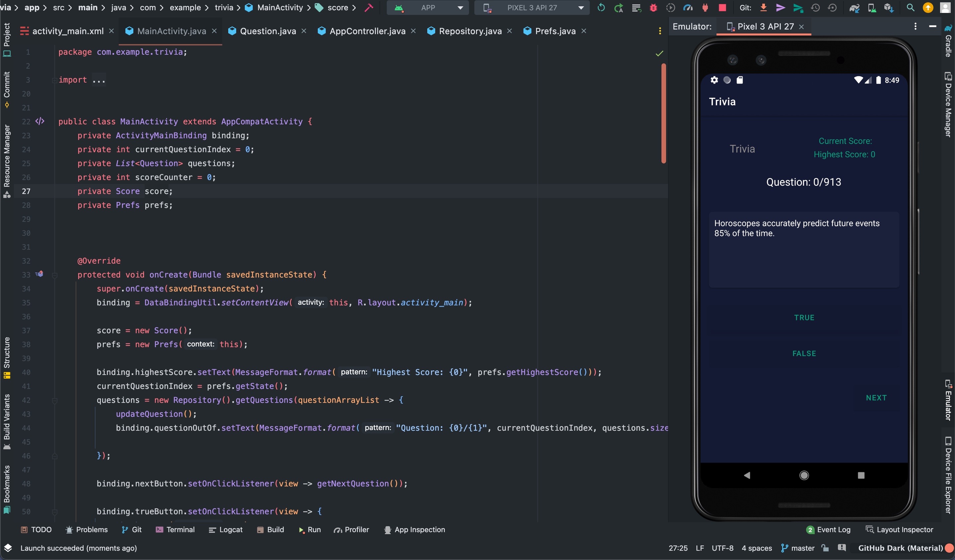Viewport: 955px width, 560px height.
Task: Click the master Git branch widget
Action: [798, 548]
